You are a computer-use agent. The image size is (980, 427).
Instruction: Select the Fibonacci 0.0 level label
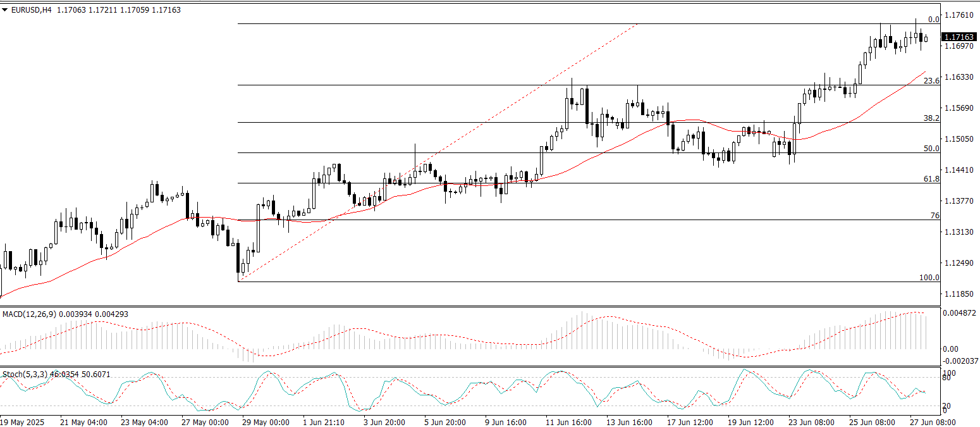(x=934, y=20)
